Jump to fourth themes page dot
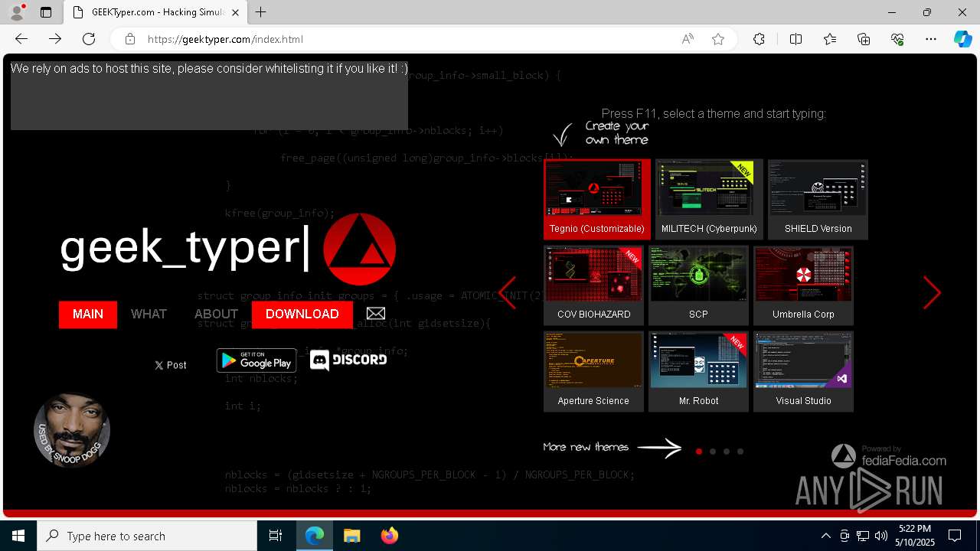The image size is (980, 551). click(x=740, y=452)
